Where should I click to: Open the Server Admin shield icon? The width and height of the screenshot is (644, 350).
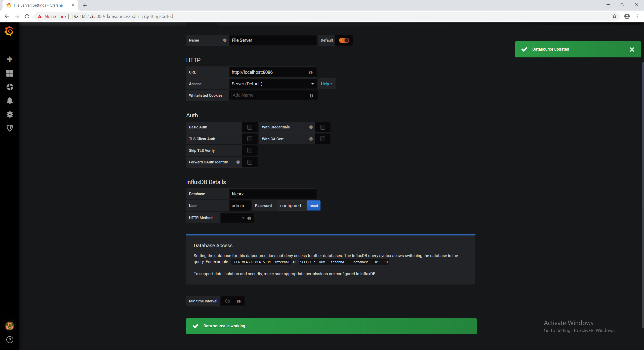point(10,128)
